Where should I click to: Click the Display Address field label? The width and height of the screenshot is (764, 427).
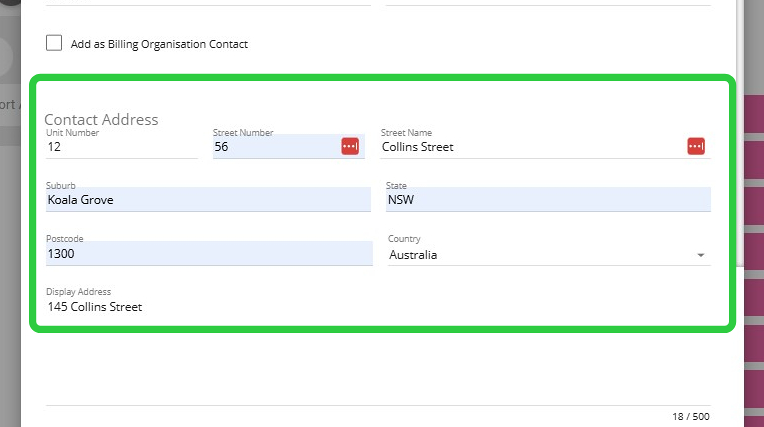[78, 292]
